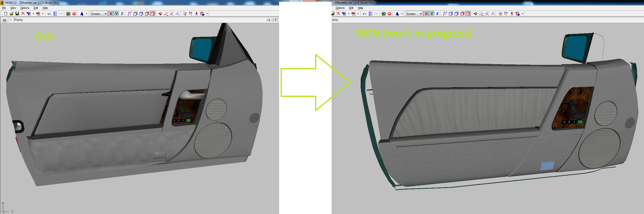Select the viewport zoom magnifier tool
The height and width of the screenshot is (214, 644).
click(x=269, y=20)
